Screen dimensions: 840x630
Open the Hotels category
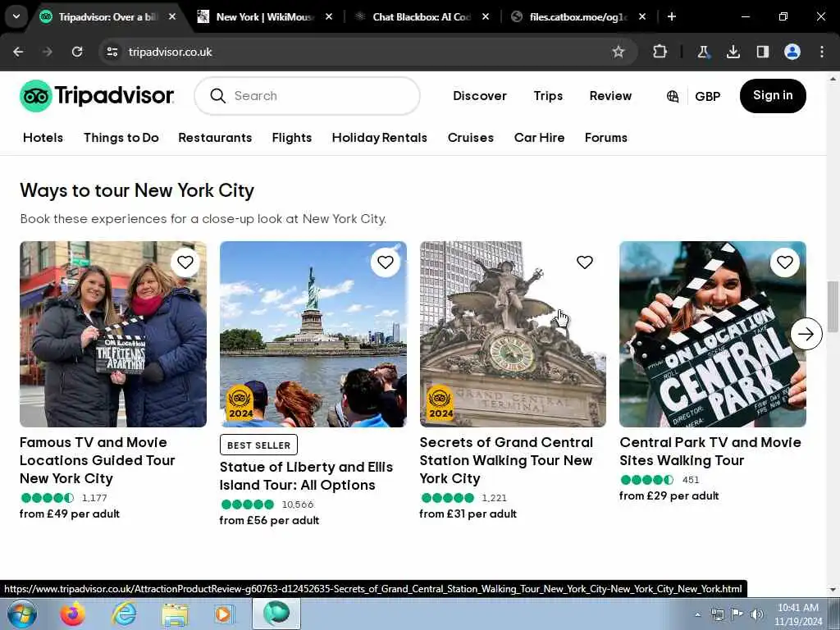[x=43, y=138]
